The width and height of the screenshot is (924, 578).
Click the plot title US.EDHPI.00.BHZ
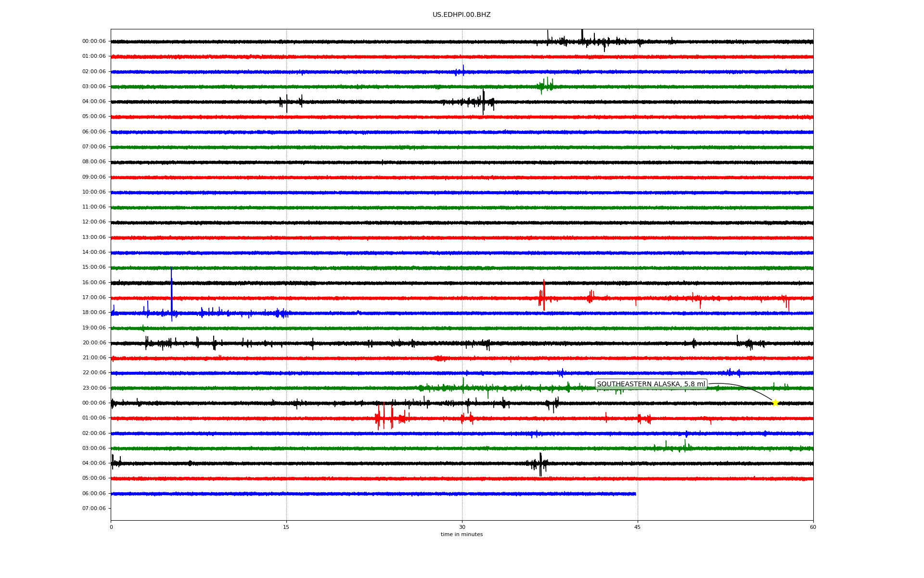point(461,15)
